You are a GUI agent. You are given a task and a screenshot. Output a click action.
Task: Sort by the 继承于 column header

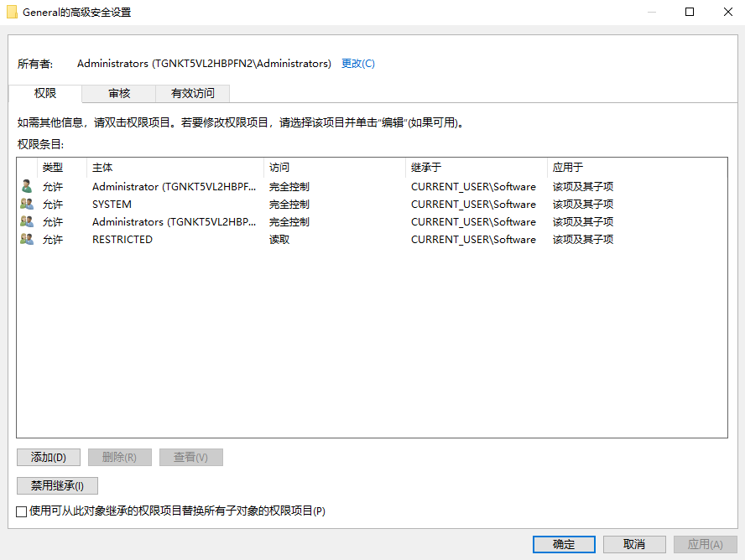tap(477, 168)
